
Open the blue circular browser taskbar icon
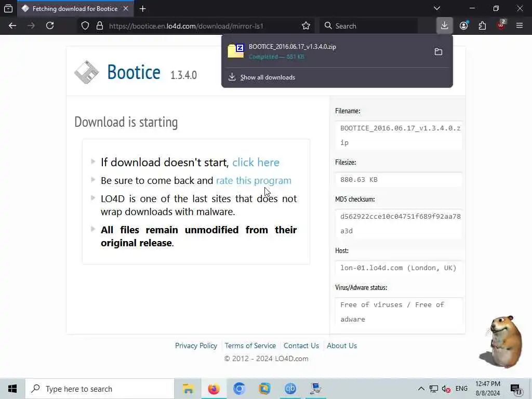(x=239, y=389)
